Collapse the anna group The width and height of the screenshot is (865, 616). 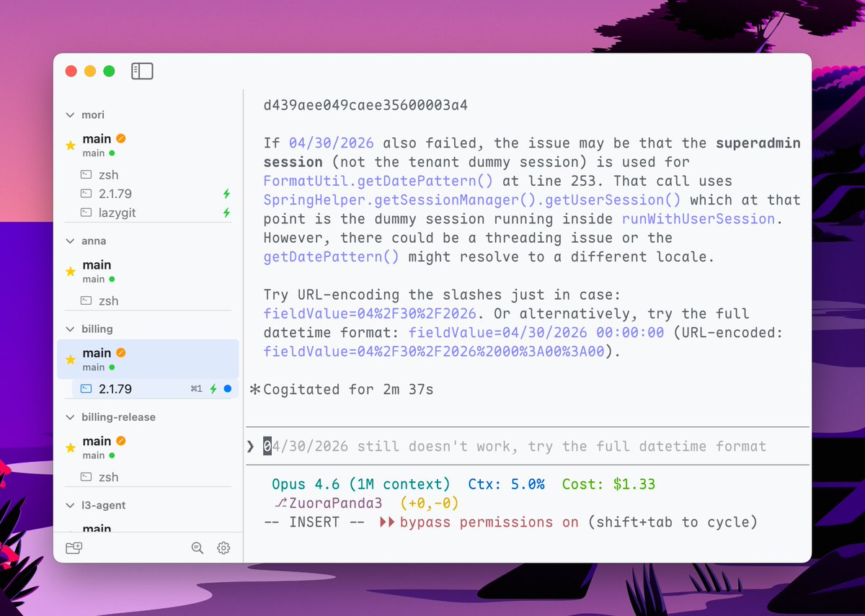point(71,241)
